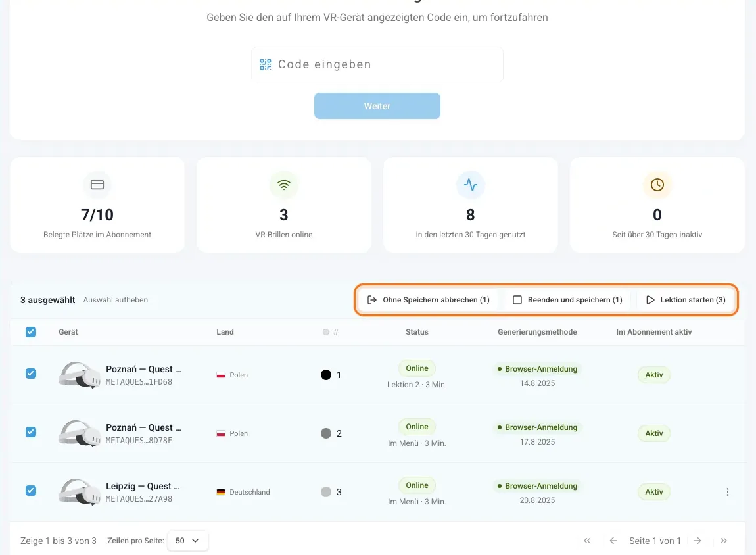Click the Weiter button
This screenshot has width=756, height=555.
pos(377,106)
